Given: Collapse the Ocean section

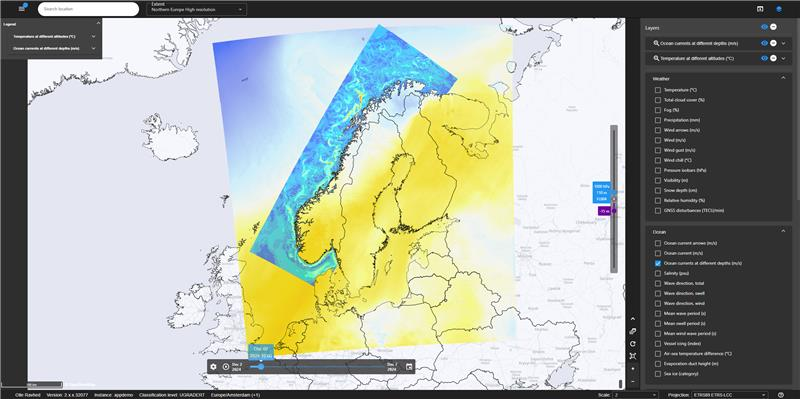Looking at the screenshot, I should [783, 231].
